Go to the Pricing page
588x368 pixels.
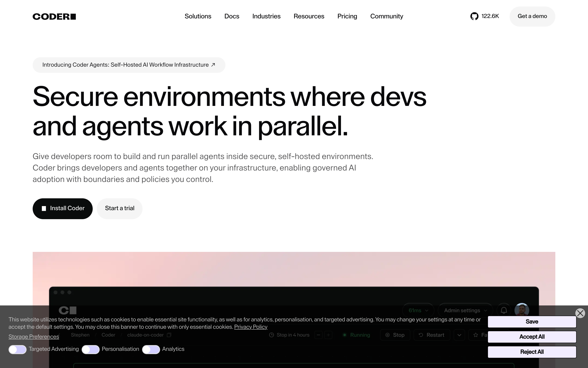click(347, 16)
